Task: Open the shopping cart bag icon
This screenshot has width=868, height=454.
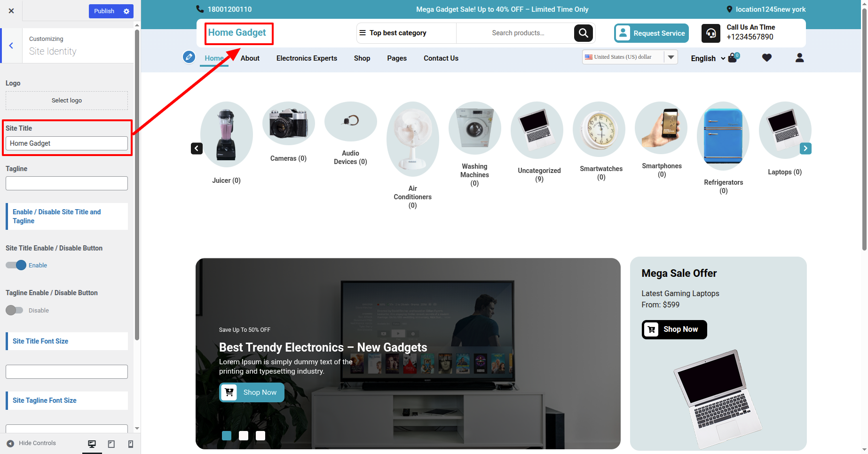Action: pos(733,58)
